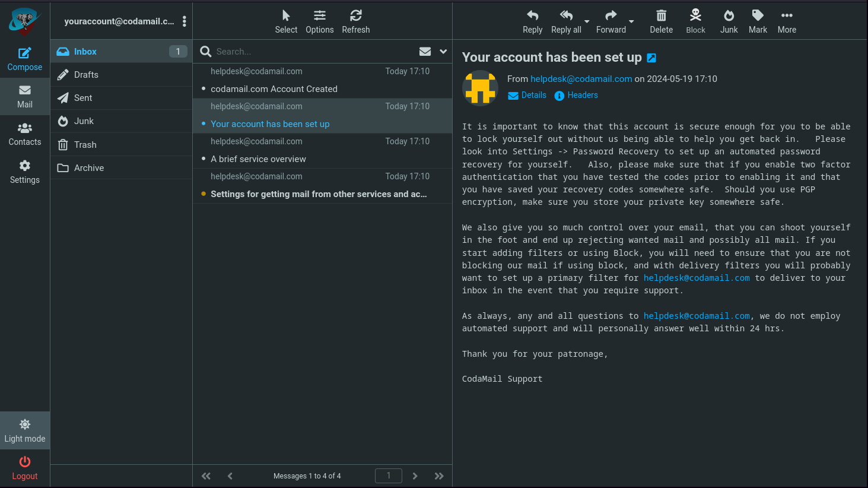The width and height of the screenshot is (868, 488).
Task: Open the Inbox folder
Action: [121, 52]
